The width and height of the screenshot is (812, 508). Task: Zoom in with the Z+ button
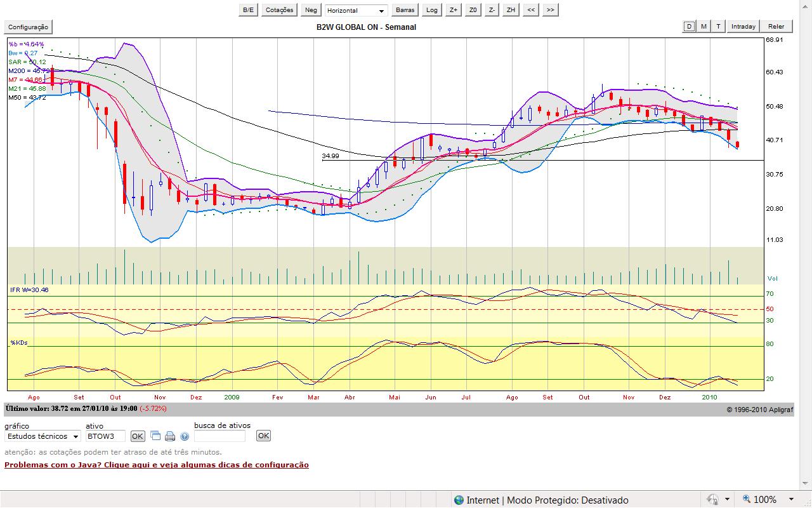click(x=453, y=10)
